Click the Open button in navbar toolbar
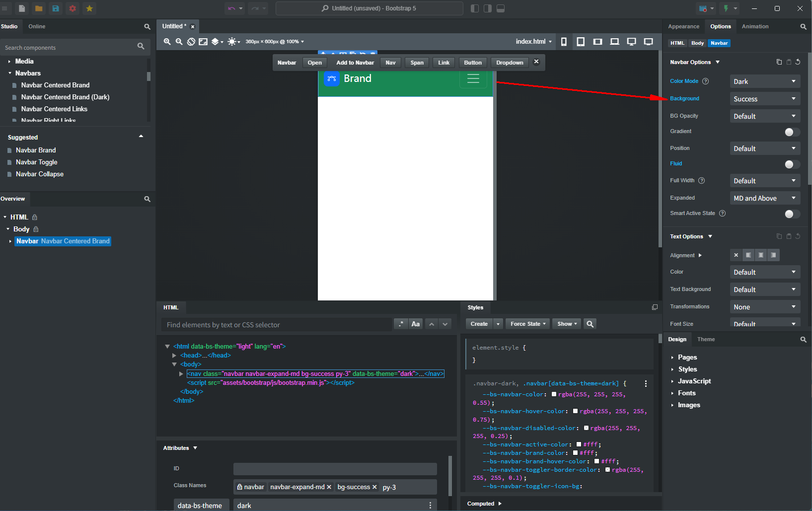 [314, 63]
